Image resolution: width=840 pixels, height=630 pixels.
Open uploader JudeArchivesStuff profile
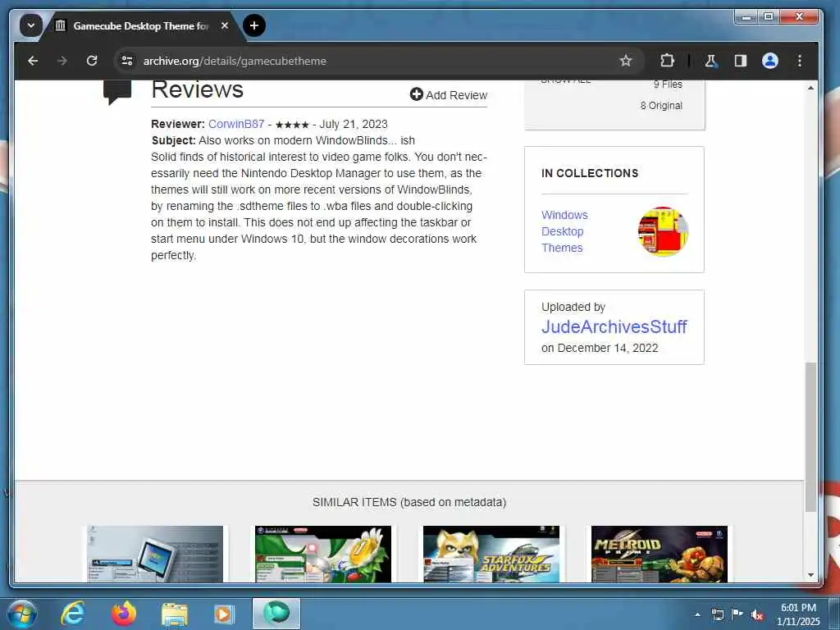click(614, 326)
